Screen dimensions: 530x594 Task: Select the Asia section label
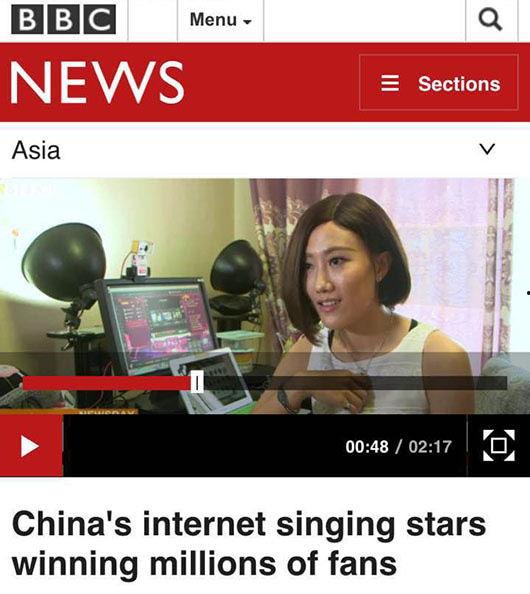[x=36, y=150]
